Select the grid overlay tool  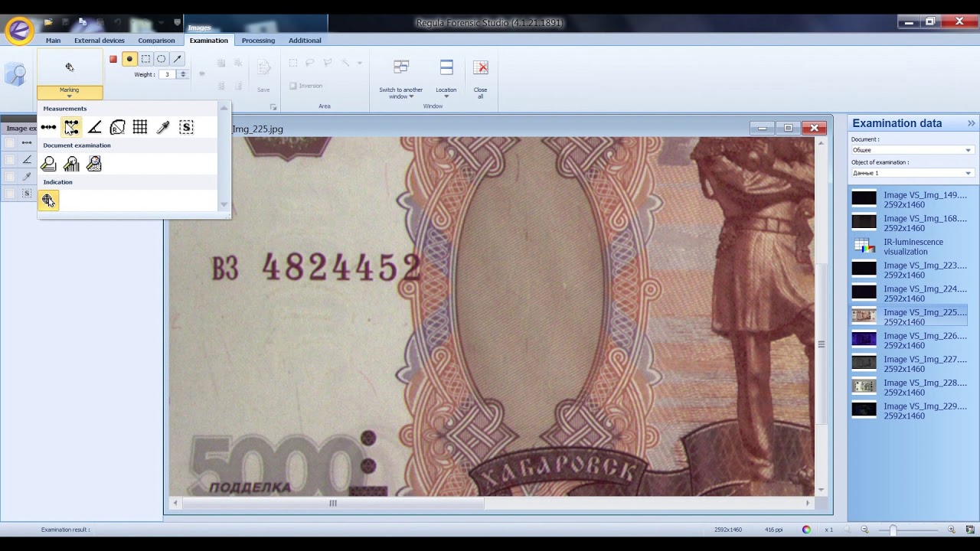pos(140,127)
